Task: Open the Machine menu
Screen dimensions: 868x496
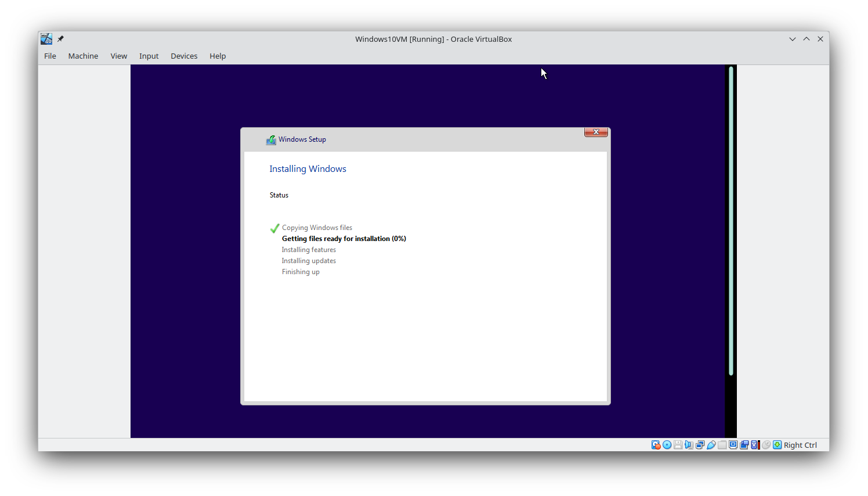Action: (x=83, y=56)
